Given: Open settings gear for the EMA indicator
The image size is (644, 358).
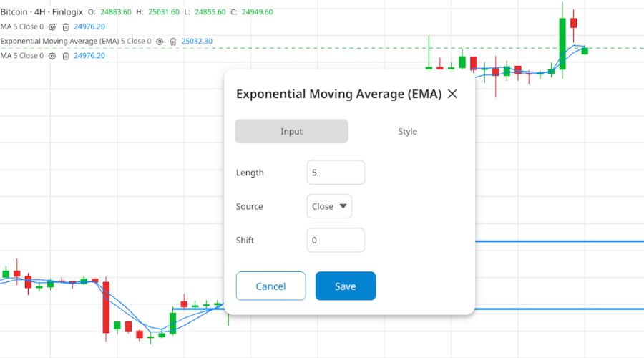Looking at the screenshot, I should click(x=160, y=42).
